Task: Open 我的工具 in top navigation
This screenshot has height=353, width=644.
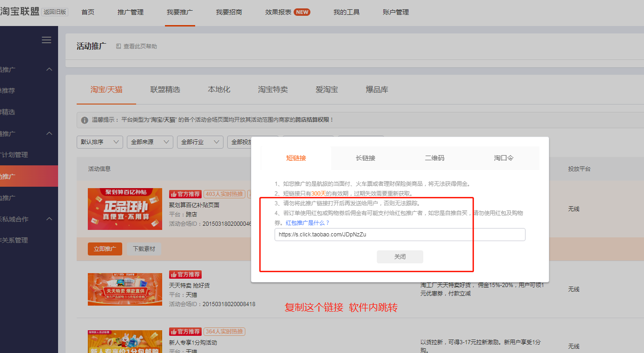Action: [347, 12]
